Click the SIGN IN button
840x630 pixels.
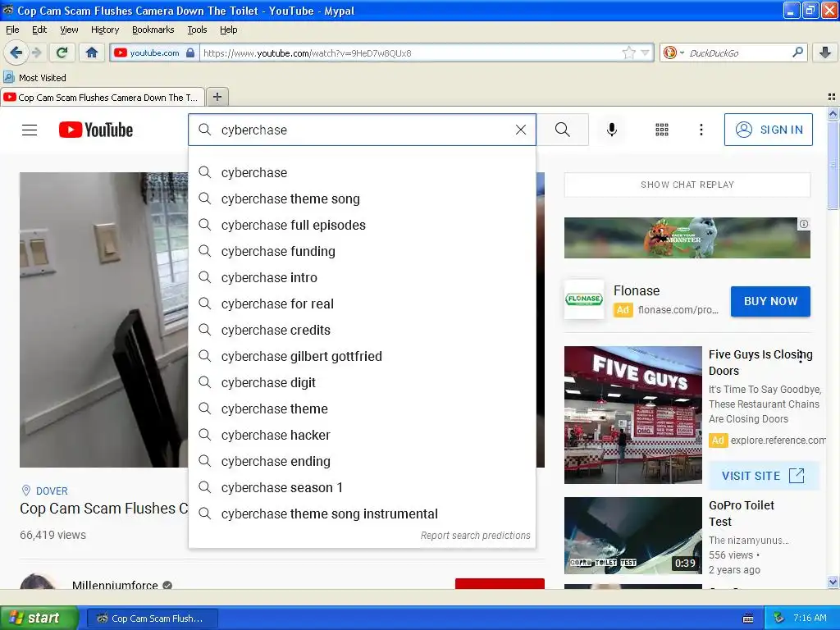point(768,130)
